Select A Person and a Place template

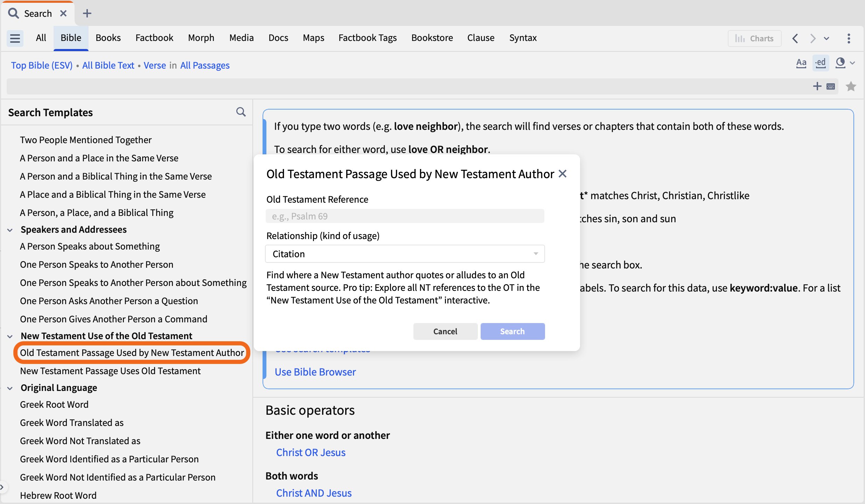pos(99,158)
